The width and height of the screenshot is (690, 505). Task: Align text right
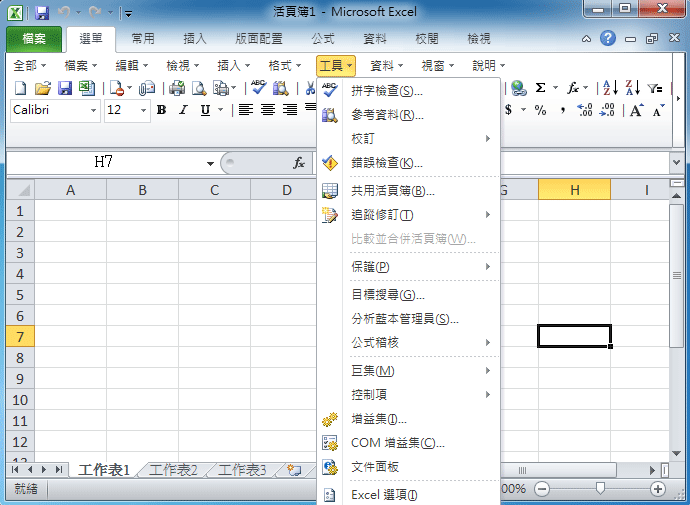click(x=290, y=109)
